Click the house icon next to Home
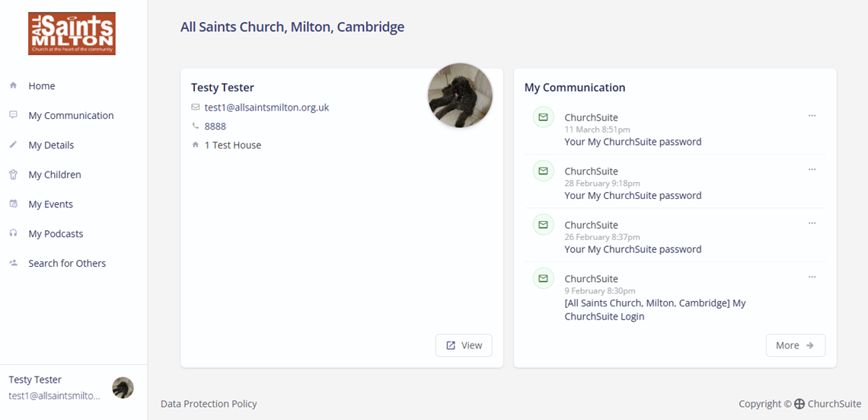This screenshot has width=868, height=420. tap(14, 86)
